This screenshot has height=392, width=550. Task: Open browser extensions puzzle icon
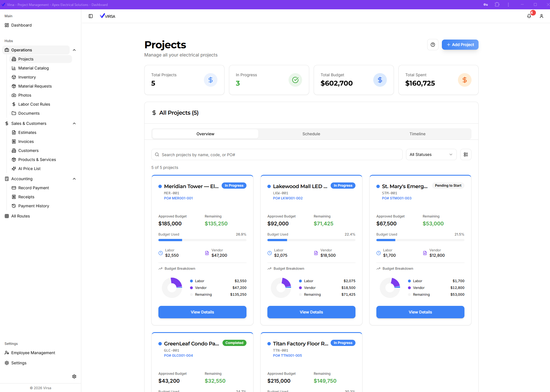[x=497, y=5]
